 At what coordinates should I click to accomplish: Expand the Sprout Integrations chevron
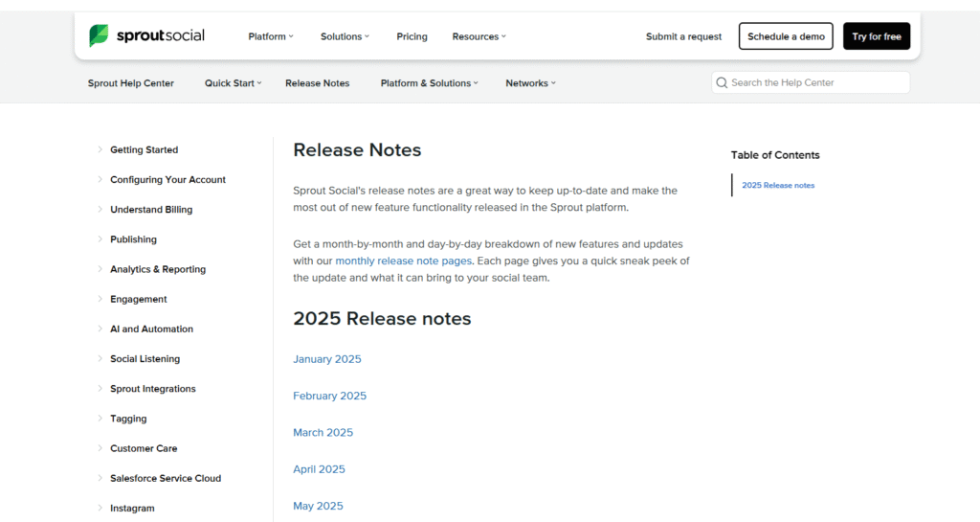click(x=100, y=388)
